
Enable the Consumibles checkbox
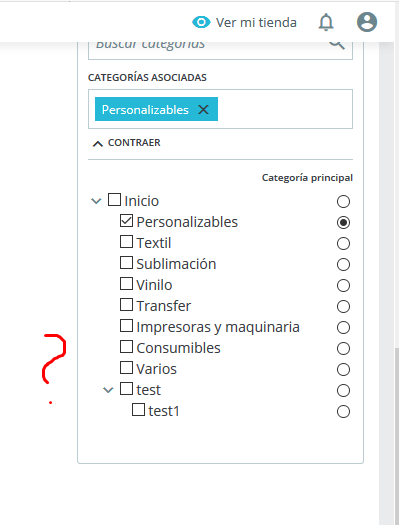126,347
